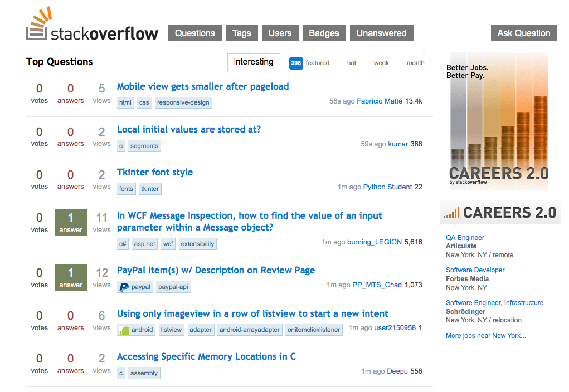
Task: Click the wcf tag
Action: (x=168, y=244)
